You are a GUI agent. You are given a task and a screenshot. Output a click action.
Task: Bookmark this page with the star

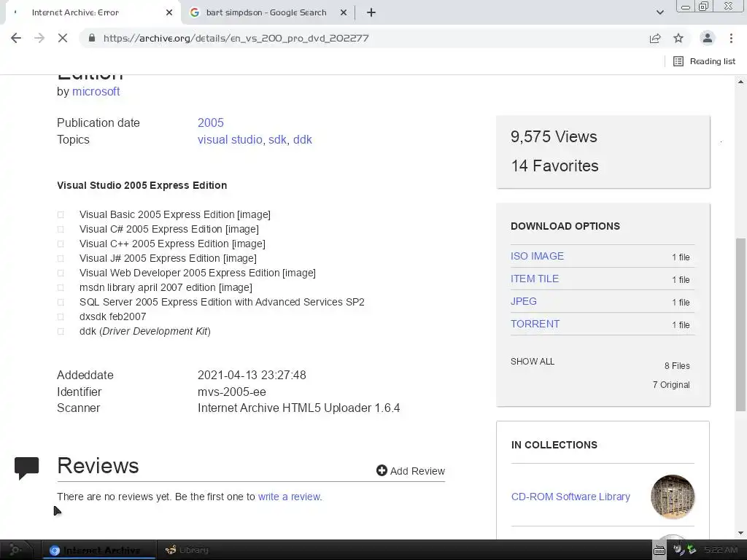point(678,38)
